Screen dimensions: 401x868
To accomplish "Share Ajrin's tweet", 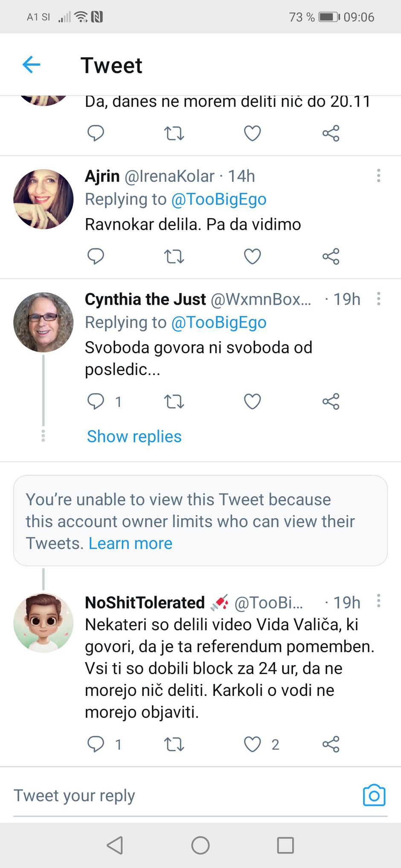I will (x=331, y=257).
